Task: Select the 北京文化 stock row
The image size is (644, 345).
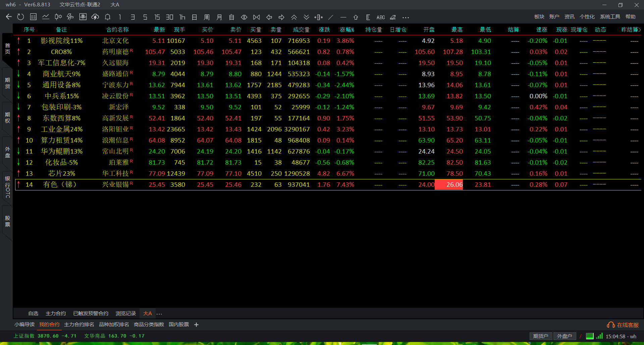Action: tap(327, 41)
